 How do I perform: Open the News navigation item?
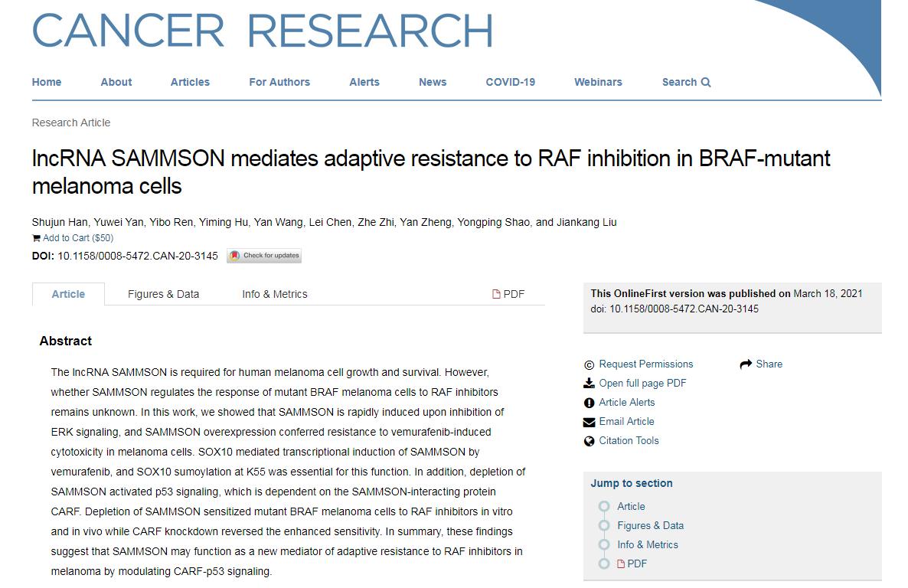(433, 82)
